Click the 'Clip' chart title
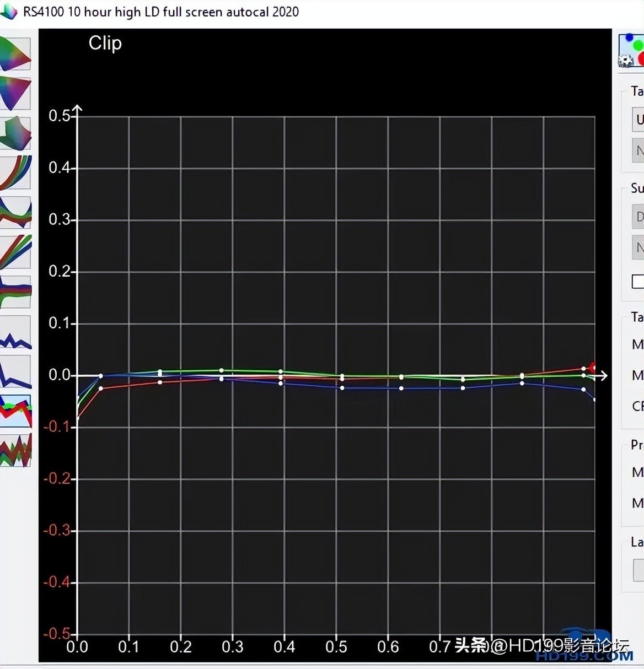The height and width of the screenshot is (669, 644). pos(105,43)
